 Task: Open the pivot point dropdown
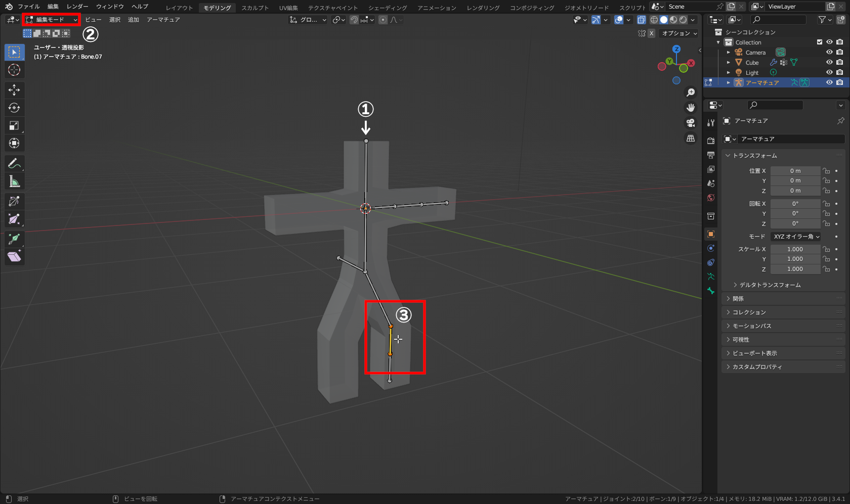[338, 20]
